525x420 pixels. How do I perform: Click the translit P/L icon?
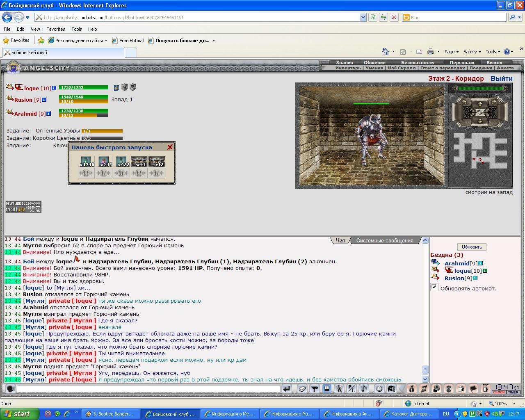pyautogui.click(x=352, y=388)
